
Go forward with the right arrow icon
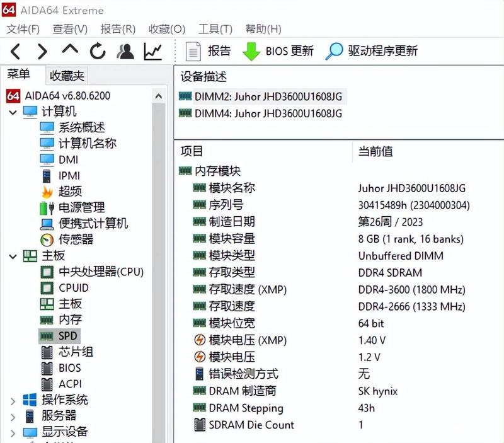click(42, 52)
